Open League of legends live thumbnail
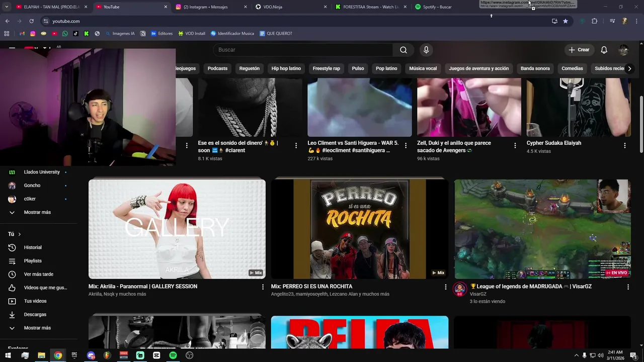The image size is (644, 362). click(542, 229)
